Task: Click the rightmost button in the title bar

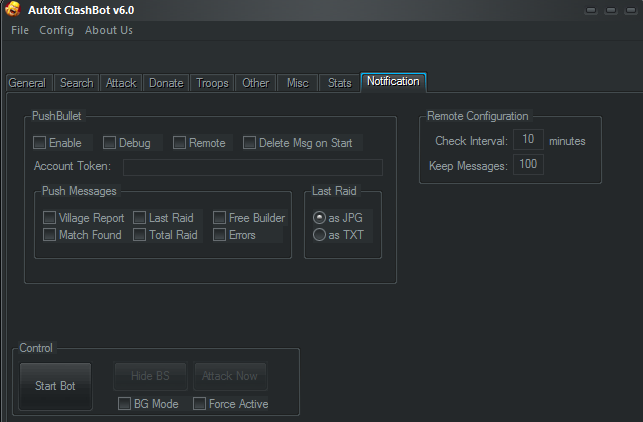Action: [x=630, y=10]
